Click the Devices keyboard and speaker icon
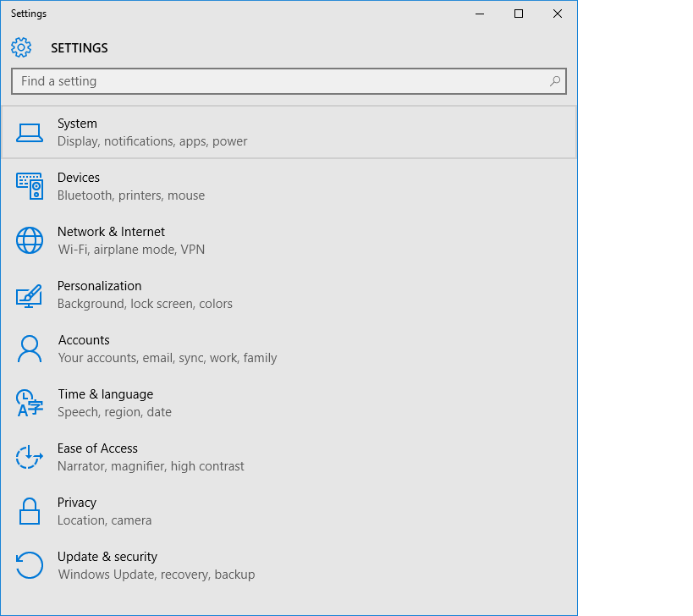This screenshot has height=616, width=693. point(30,186)
